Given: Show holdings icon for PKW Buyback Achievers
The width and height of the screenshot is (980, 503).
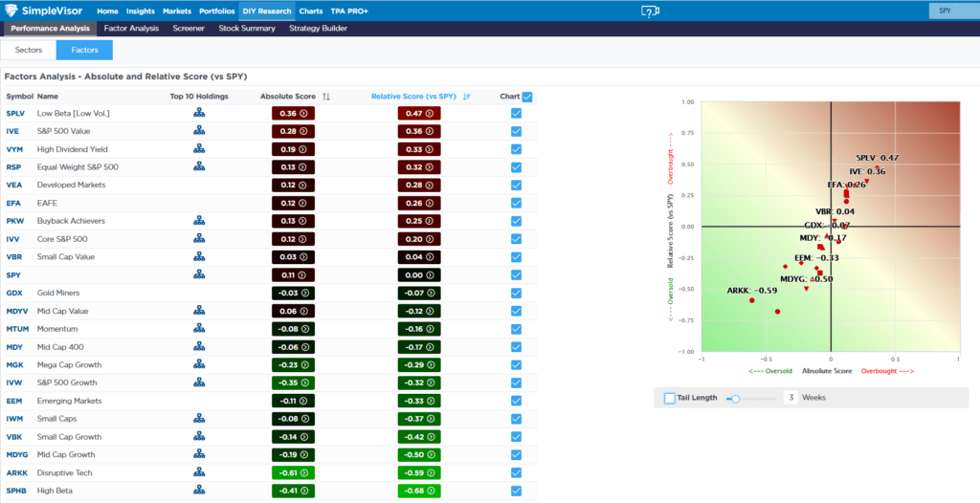Looking at the screenshot, I should click(199, 221).
